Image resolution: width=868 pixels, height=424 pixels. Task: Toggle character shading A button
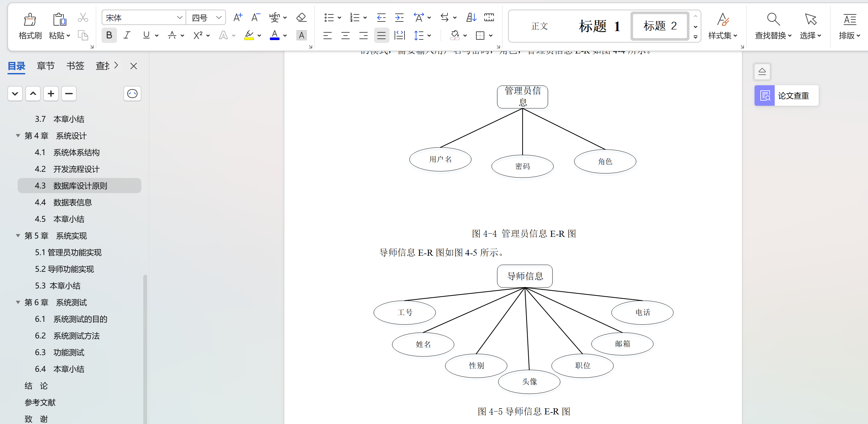coord(302,35)
